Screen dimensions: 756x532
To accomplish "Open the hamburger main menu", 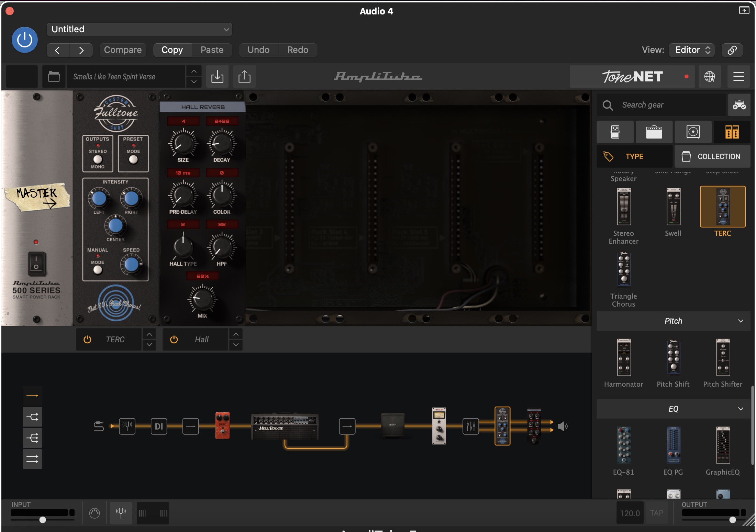I will tap(738, 76).
